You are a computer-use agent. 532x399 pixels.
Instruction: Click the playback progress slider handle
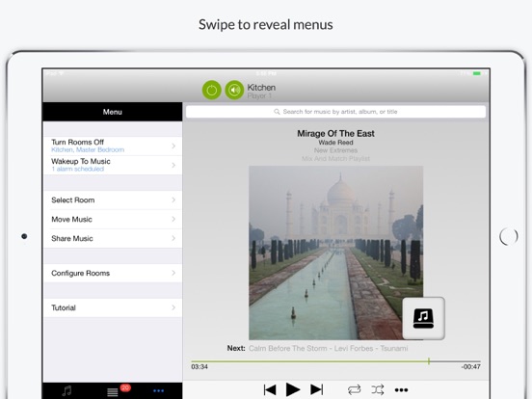tap(429, 361)
